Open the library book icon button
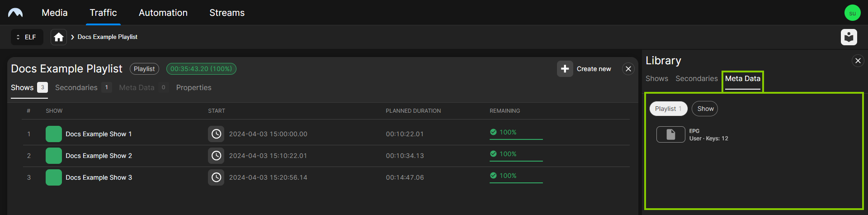This screenshot has height=215, width=868. [849, 37]
